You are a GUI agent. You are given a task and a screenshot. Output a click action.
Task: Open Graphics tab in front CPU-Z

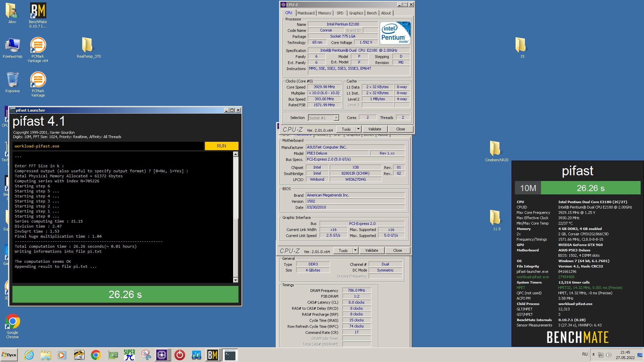[356, 13]
